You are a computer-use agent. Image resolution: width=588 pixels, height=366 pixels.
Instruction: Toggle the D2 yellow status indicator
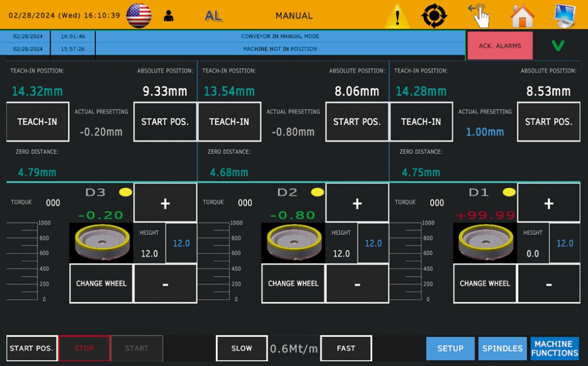pos(318,192)
